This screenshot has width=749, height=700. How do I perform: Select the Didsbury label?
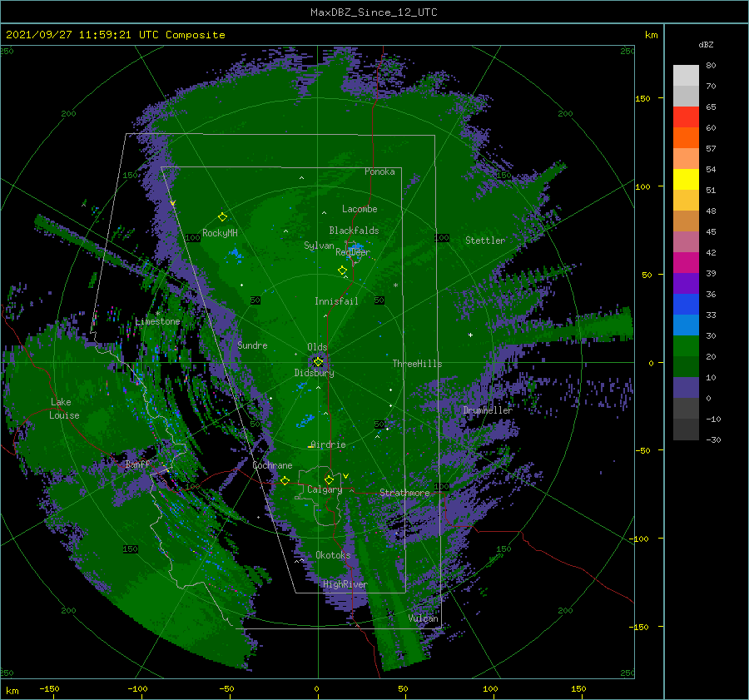click(x=314, y=373)
